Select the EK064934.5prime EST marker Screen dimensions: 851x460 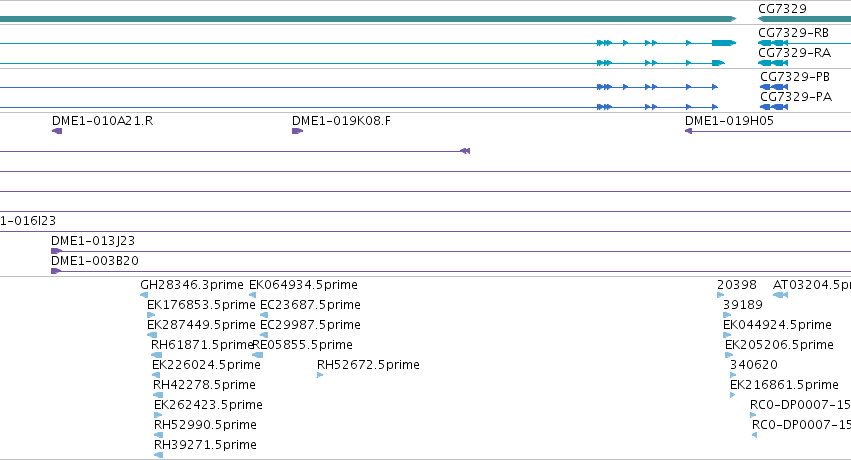click(252, 295)
